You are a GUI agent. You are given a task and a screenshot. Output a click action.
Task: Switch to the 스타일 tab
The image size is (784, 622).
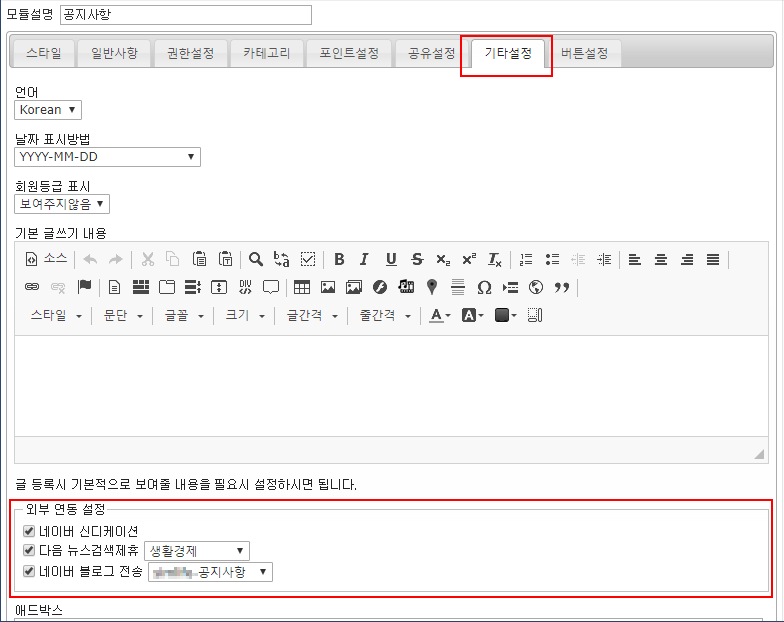tap(44, 53)
